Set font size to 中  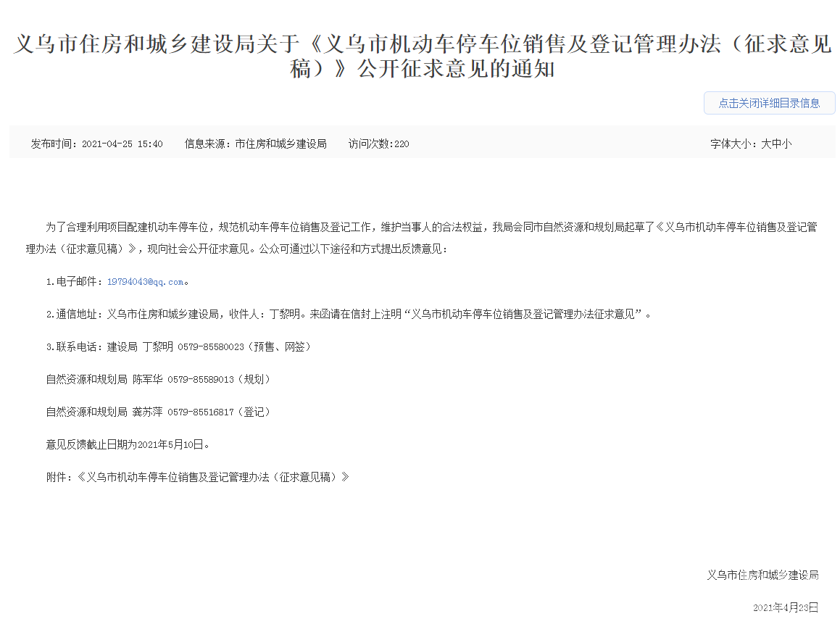[776, 144]
